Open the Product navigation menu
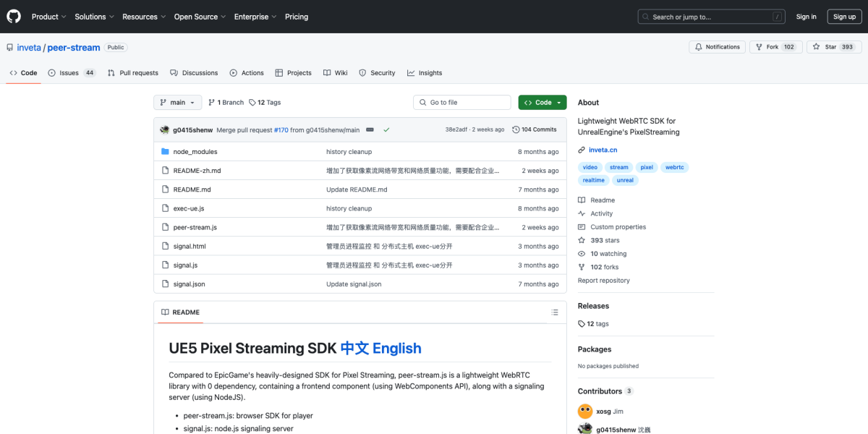Screen dimensions: 868x434 tap(48, 16)
